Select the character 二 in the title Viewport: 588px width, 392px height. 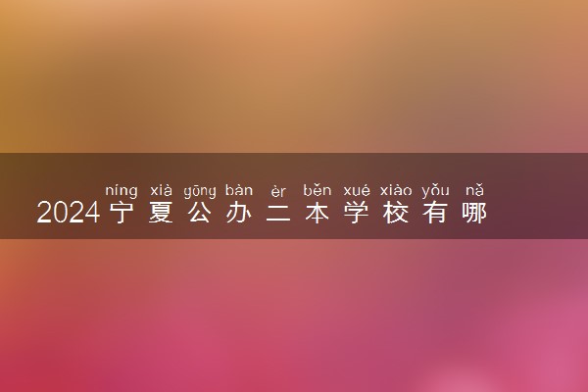(x=278, y=213)
